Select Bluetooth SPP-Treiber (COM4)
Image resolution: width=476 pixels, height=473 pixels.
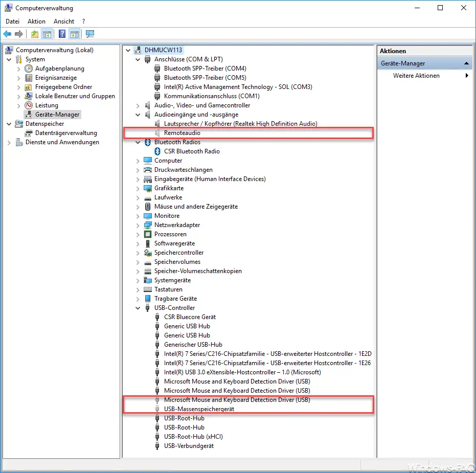click(205, 69)
